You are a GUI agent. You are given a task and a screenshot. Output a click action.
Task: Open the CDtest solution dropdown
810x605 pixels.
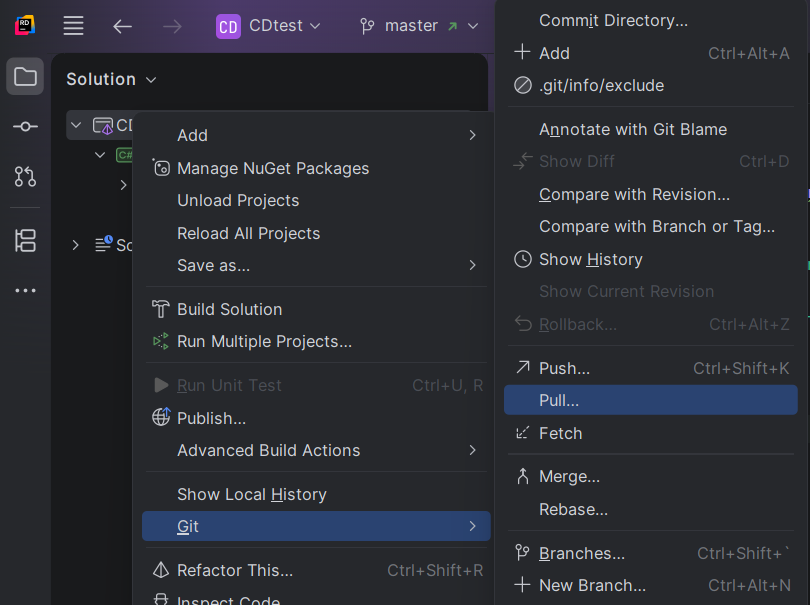pyautogui.click(x=285, y=25)
